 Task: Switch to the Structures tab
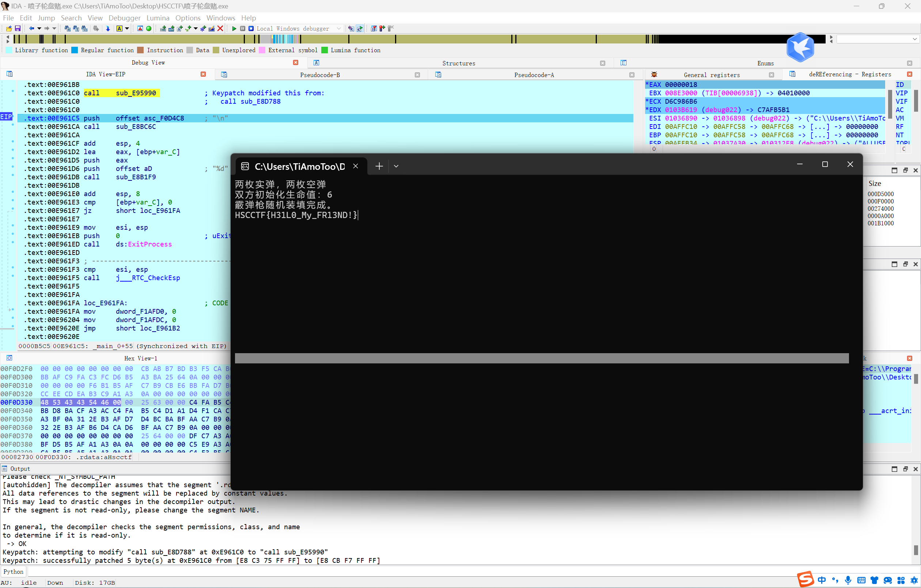click(x=459, y=64)
